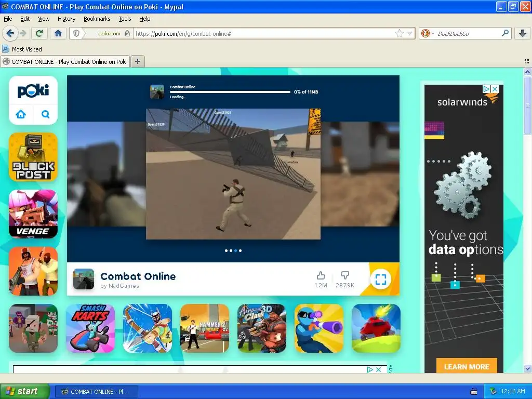Open the Airport Clash 3D thumbnail
The image size is (532, 399).
click(x=262, y=328)
